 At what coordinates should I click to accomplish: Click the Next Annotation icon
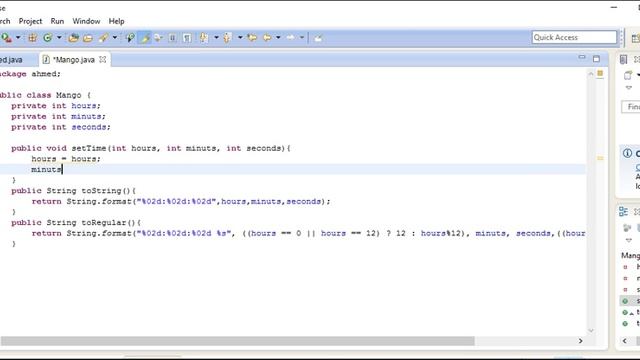pyautogui.click(x=204, y=38)
